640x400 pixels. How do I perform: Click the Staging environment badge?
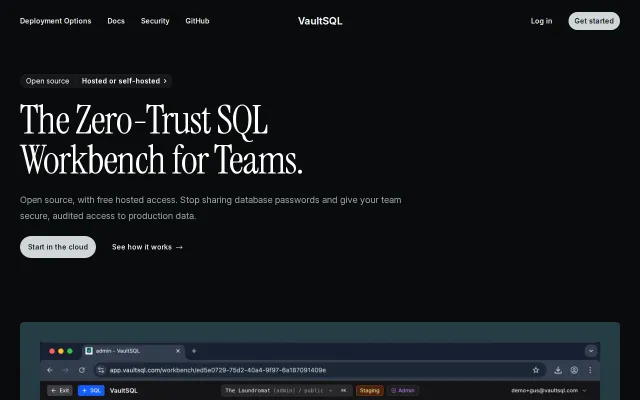(369, 391)
